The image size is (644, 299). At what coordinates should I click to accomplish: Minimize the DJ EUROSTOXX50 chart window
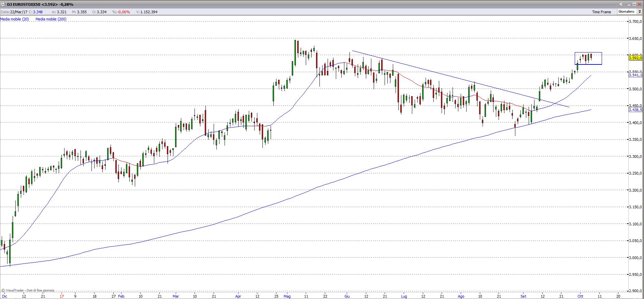tap(629, 4)
